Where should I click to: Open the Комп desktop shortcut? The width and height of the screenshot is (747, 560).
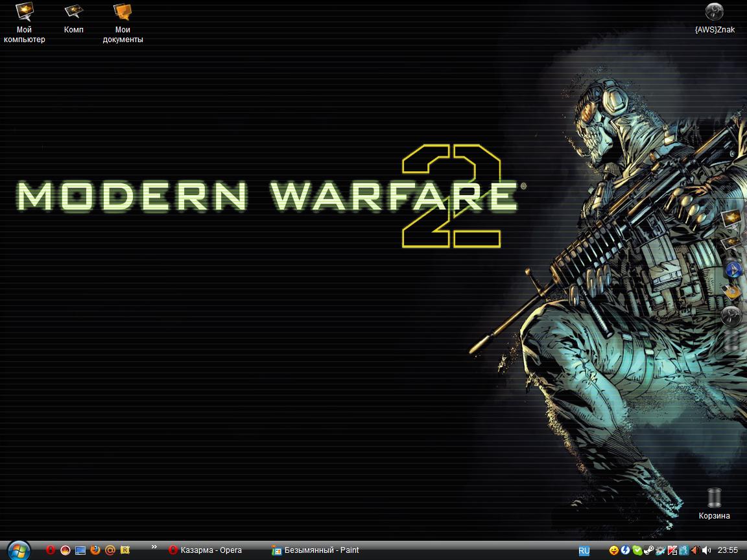[x=74, y=19]
